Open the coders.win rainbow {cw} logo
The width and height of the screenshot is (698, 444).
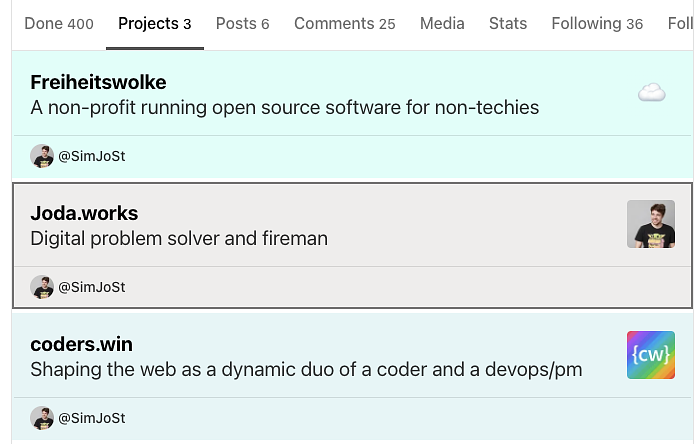pyautogui.click(x=651, y=355)
